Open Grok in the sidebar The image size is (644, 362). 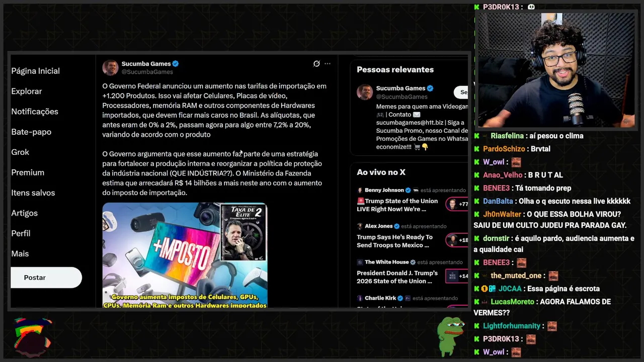[20, 152]
